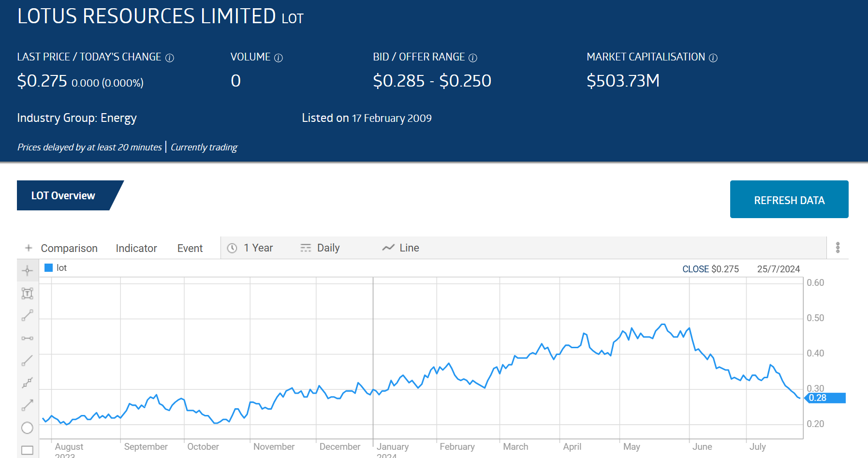Click the clock icon next to 1 Year

(x=232, y=248)
